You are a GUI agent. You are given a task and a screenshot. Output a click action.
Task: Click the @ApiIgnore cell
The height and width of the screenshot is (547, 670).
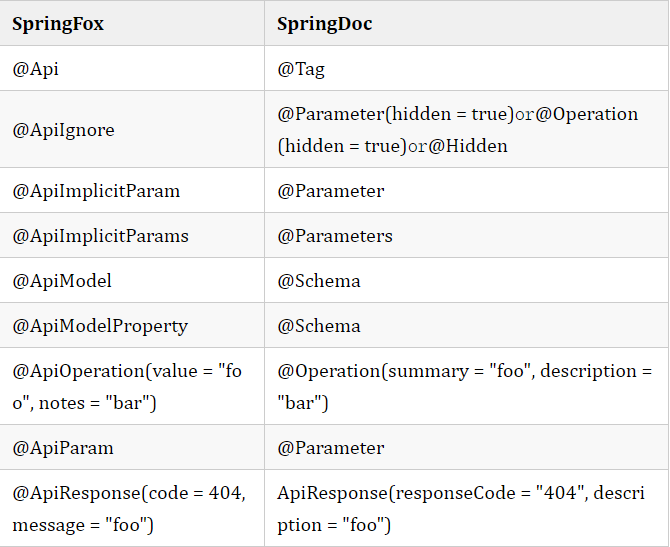[x=63, y=130]
